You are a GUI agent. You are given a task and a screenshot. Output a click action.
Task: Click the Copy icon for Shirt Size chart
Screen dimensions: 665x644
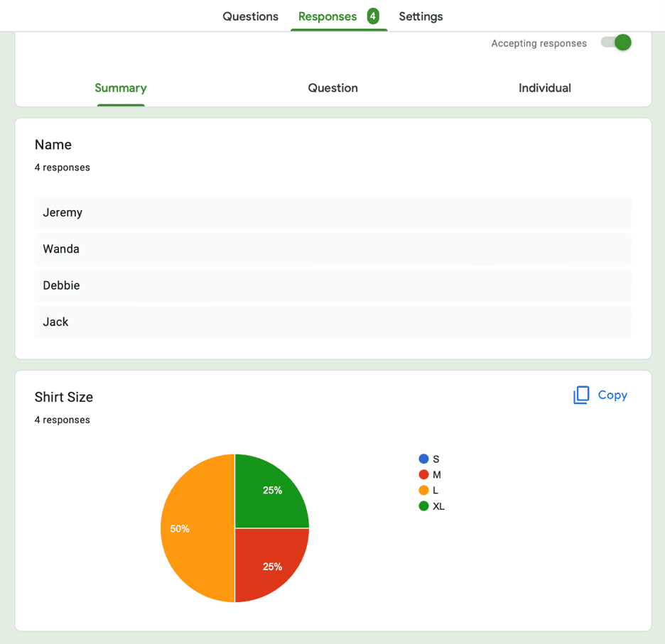click(x=581, y=395)
